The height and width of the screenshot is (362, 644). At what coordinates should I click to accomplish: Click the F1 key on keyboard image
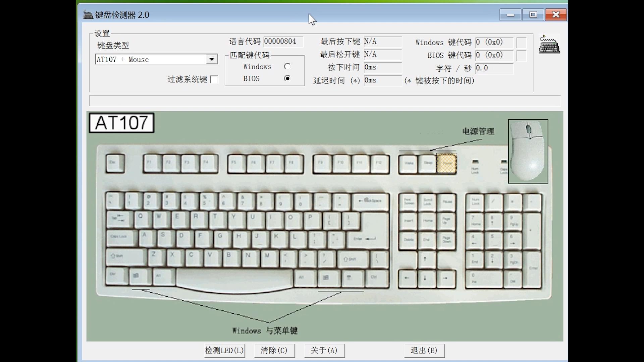(x=153, y=163)
